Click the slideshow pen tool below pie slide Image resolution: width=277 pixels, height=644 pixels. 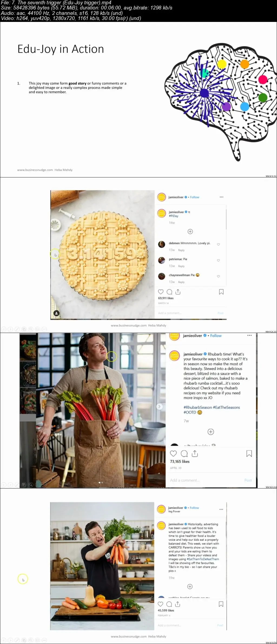17,329
